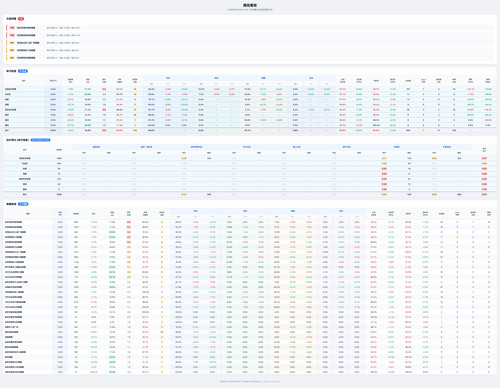Click the blue pill badge beside second section title
Image resolution: width=500 pixels, height=388 pixels.
click(x=23, y=71)
